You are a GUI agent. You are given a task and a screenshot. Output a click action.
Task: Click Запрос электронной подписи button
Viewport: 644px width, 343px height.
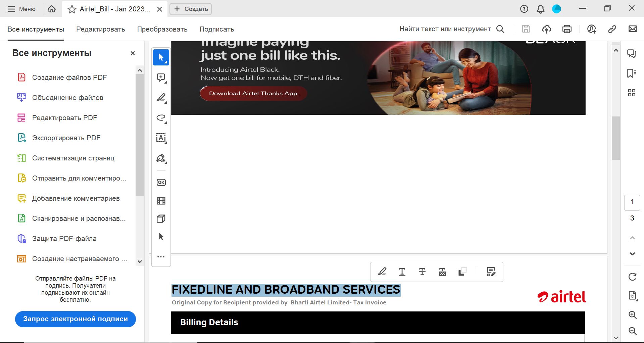pyautogui.click(x=76, y=319)
